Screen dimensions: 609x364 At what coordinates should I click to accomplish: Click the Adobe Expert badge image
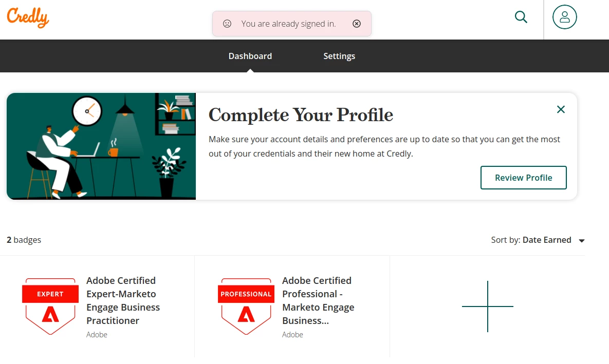click(x=50, y=306)
